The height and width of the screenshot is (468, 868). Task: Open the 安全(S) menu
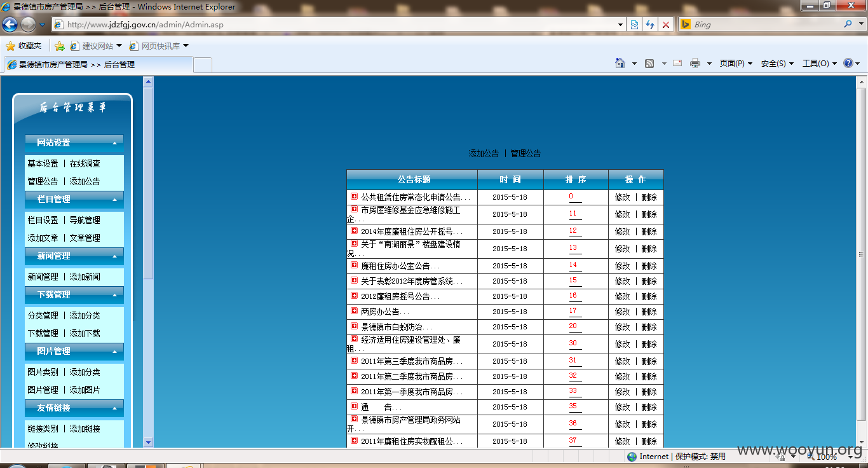(777, 64)
